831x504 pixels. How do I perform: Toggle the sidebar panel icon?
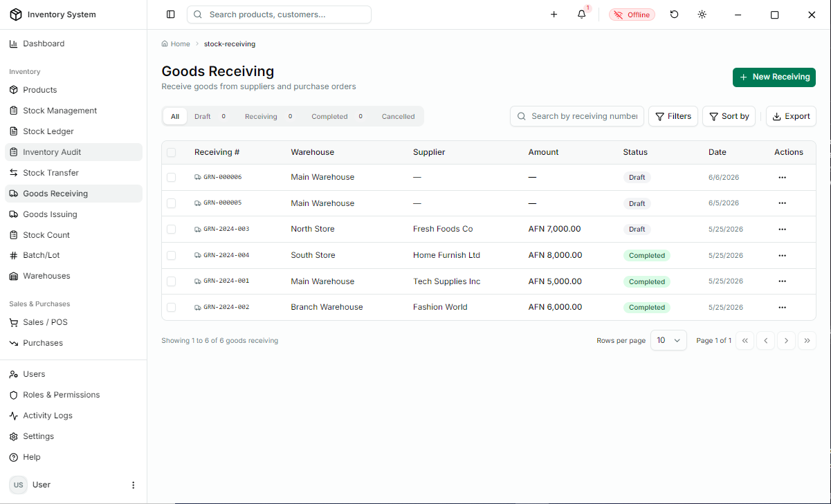pyautogui.click(x=171, y=15)
